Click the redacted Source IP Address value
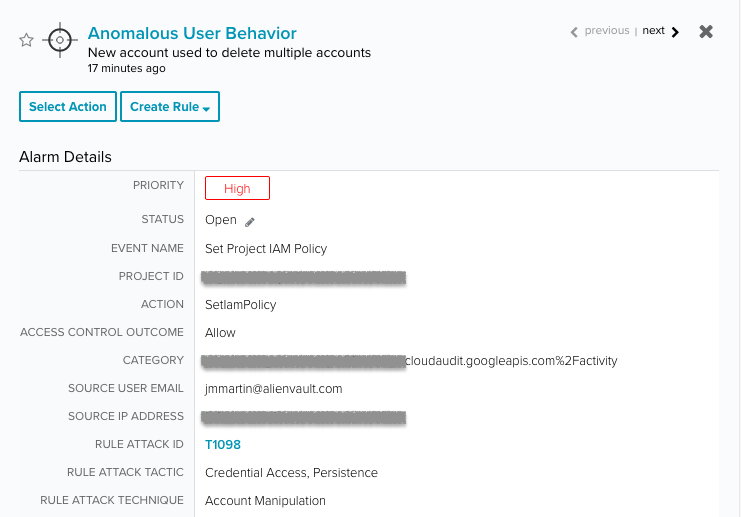 (303, 418)
